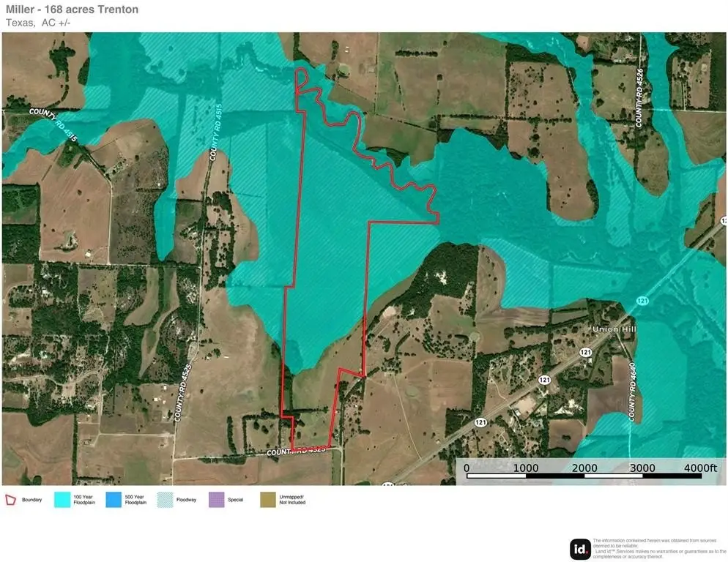Click the map title Miller - 168 acres Trenton
The image size is (728, 562).
coord(72,10)
